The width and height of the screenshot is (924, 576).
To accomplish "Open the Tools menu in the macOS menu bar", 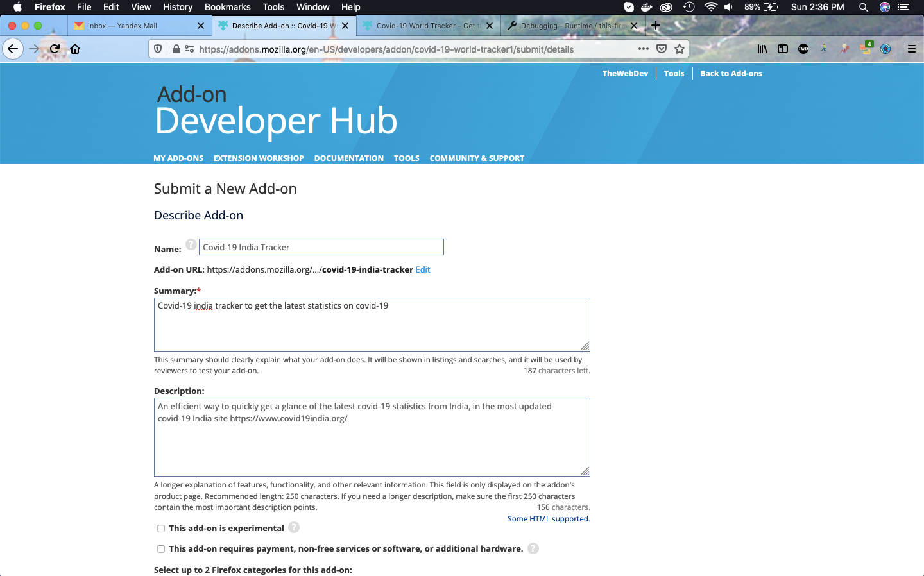I will click(x=273, y=7).
